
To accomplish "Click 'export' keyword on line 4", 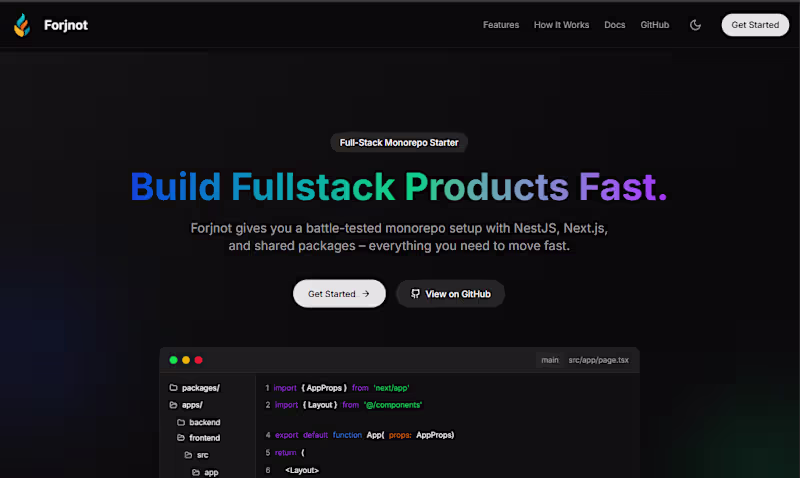I will coord(286,435).
